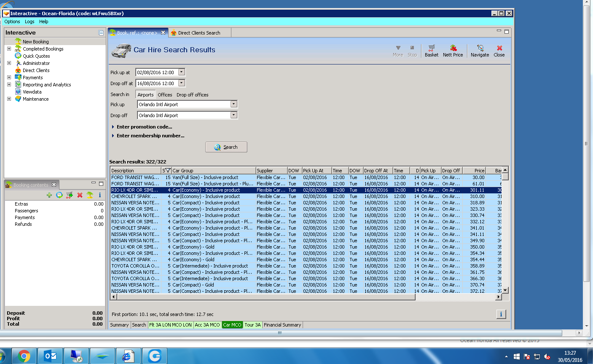Open the Financial Summary bottom tab
593x364 pixels.
pos(282,325)
